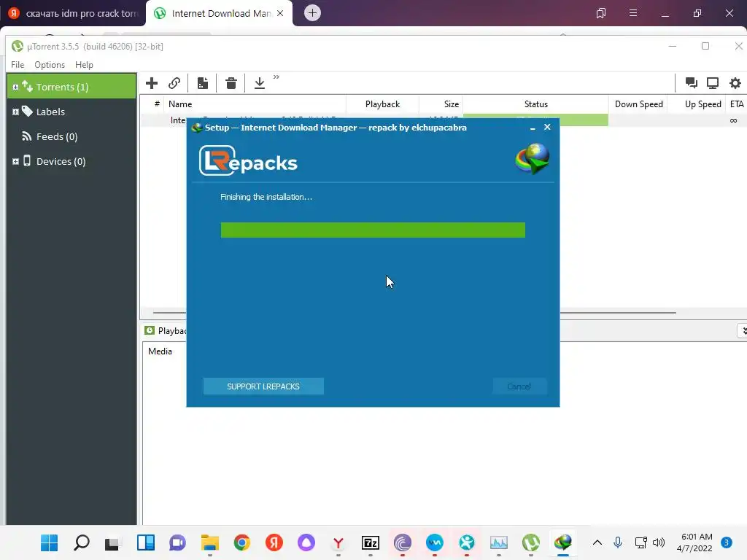Open the uTorrent Options menu
The height and width of the screenshot is (560, 747).
[50, 65]
